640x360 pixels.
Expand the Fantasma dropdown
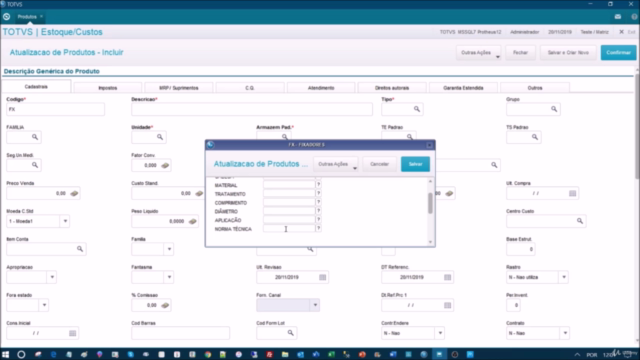click(x=169, y=277)
